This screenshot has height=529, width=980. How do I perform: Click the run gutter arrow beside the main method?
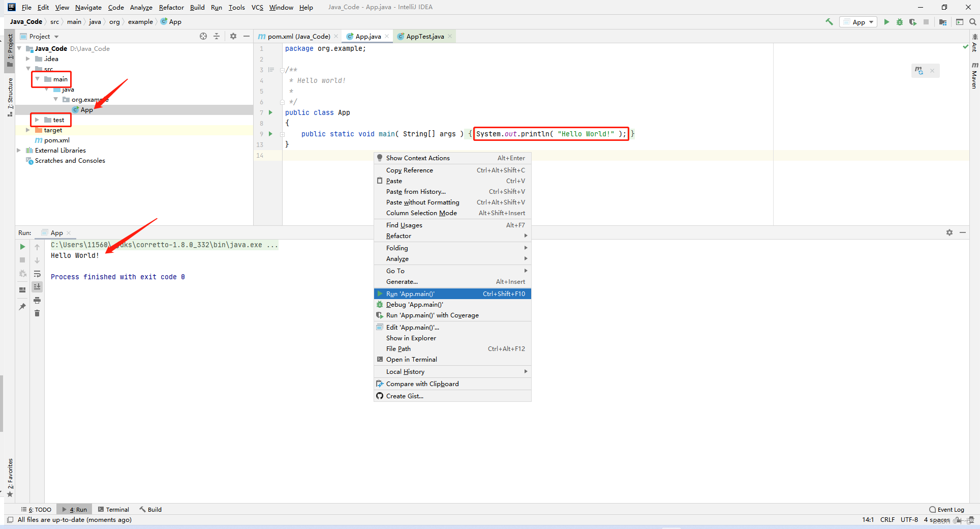pyautogui.click(x=270, y=134)
